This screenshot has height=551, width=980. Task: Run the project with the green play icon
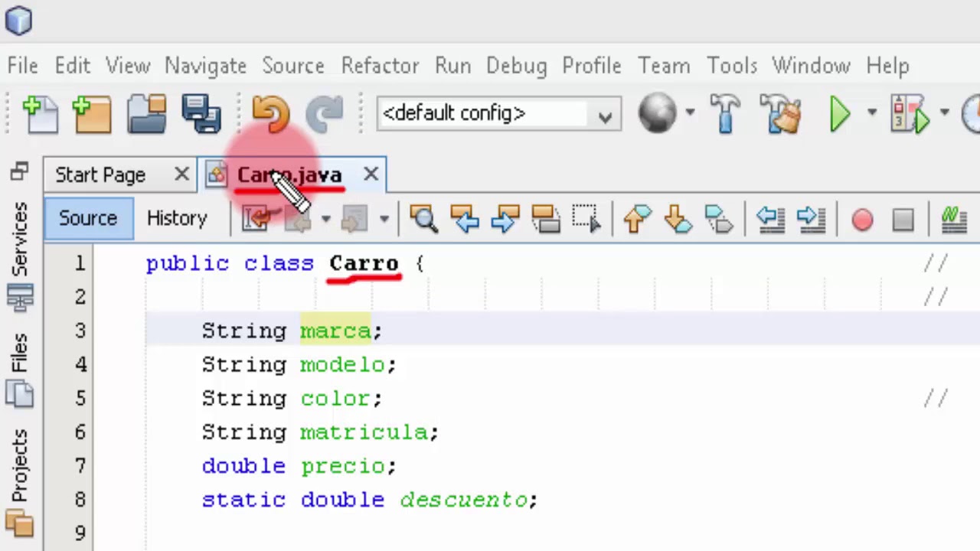point(840,114)
